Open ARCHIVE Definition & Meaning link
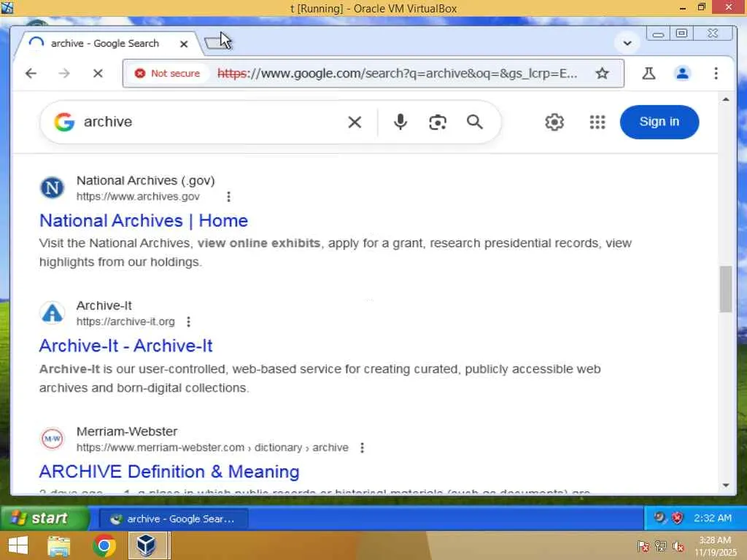747x560 pixels. coord(169,472)
